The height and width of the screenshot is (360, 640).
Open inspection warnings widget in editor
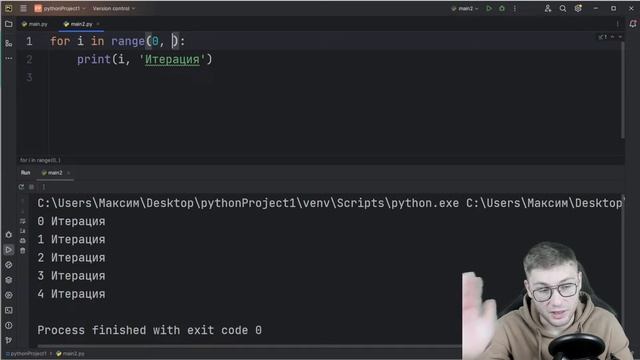click(x=603, y=37)
